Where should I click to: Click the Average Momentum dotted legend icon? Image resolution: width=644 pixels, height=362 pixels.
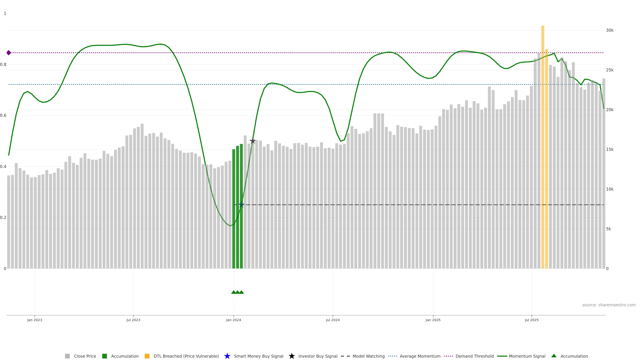[x=392, y=356]
